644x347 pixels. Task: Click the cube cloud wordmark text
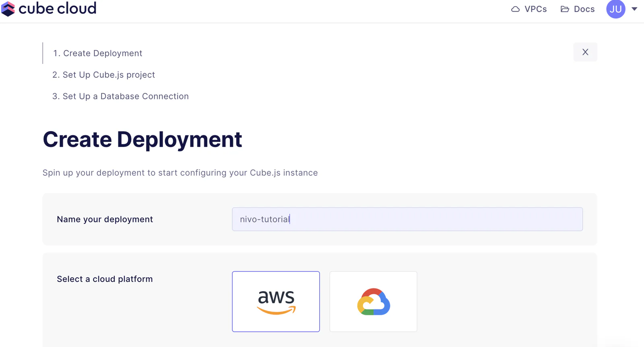point(58,8)
